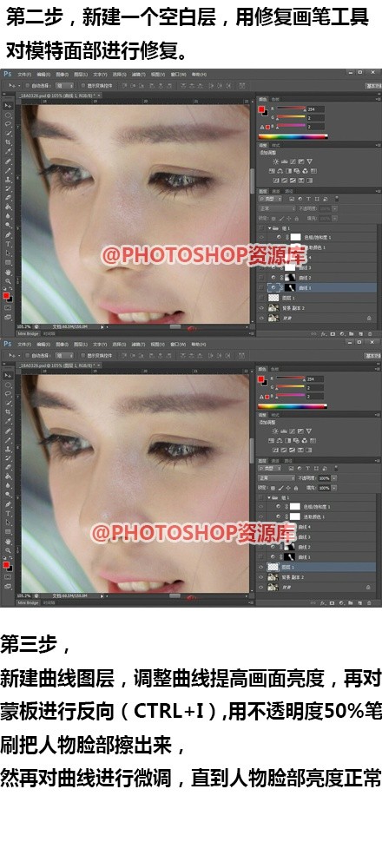Select the Lasso tool in lower Photoshop window
382x868 pixels.
(x=8, y=393)
